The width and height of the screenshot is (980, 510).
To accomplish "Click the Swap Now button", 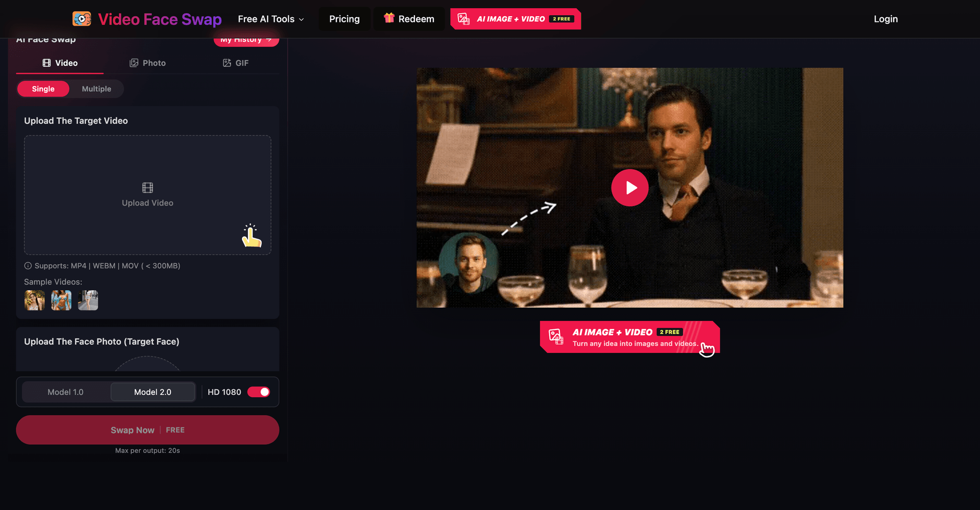I will (148, 430).
